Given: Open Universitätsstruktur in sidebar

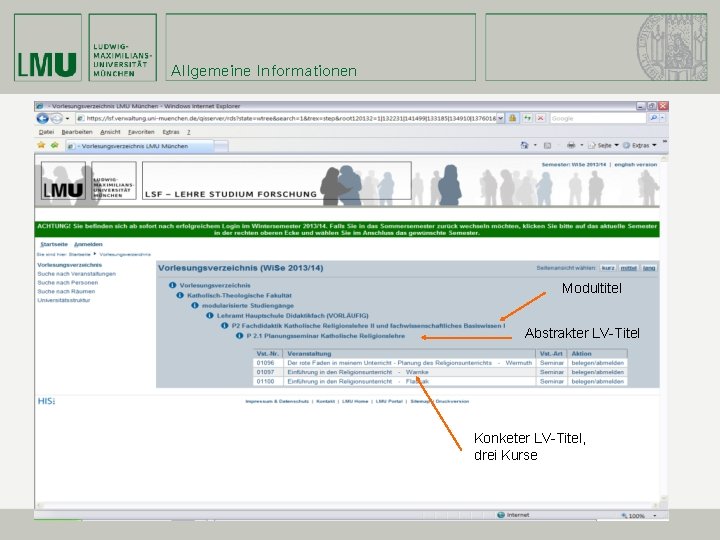Looking at the screenshot, I should pyautogui.click(x=64, y=300).
